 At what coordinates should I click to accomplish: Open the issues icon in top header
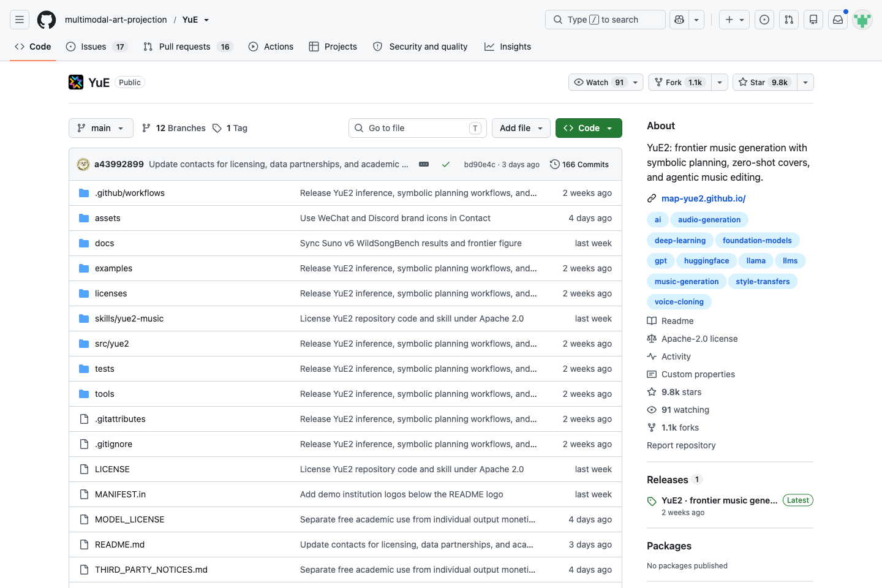click(764, 20)
